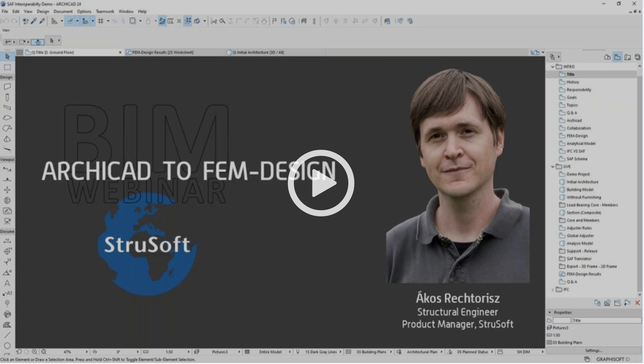
Task: Click the Redo icon in the toolbar
Action: tap(14, 21)
